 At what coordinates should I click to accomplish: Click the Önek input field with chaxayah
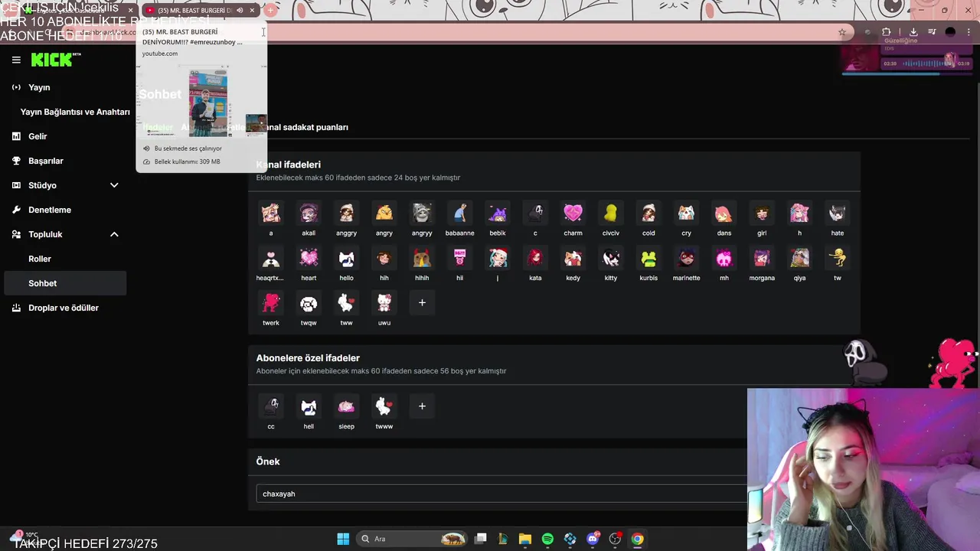tap(501, 494)
